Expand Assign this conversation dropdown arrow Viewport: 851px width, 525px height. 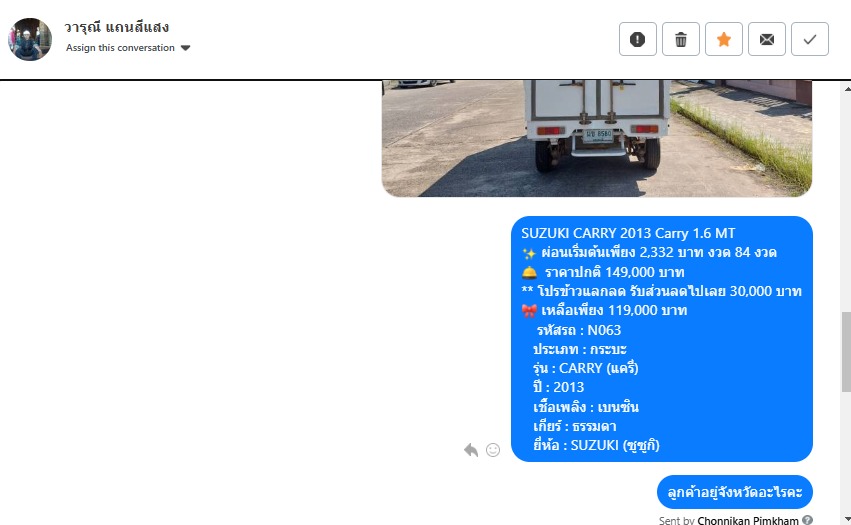click(x=186, y=48)
